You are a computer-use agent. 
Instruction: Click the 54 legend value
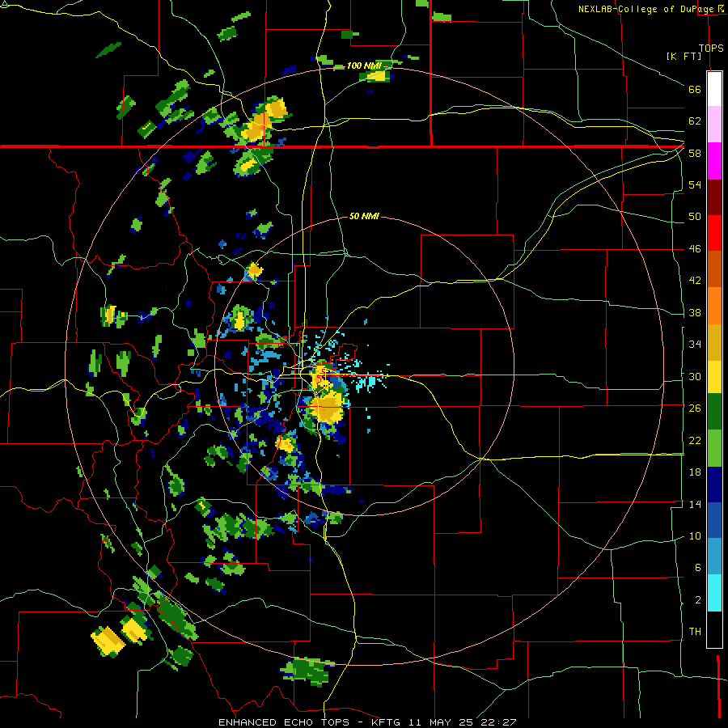coord(695,184)
